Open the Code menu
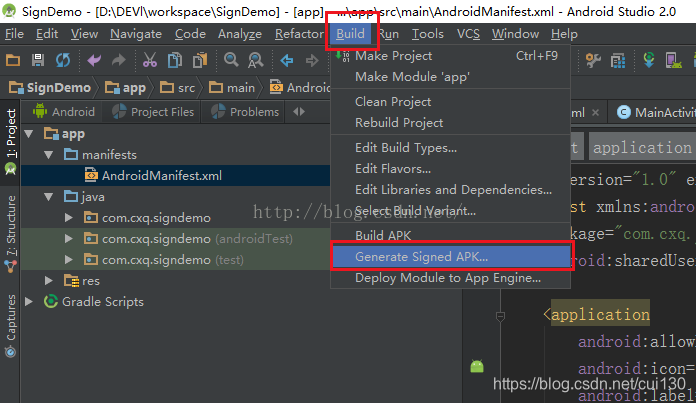Image resolution: width=696 pixels, height=403 pixels. [190, 34]
